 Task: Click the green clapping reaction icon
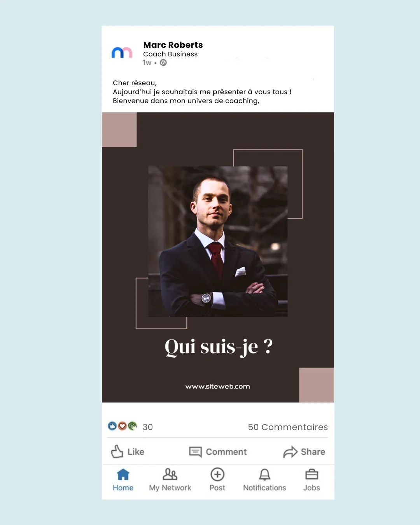132,426
